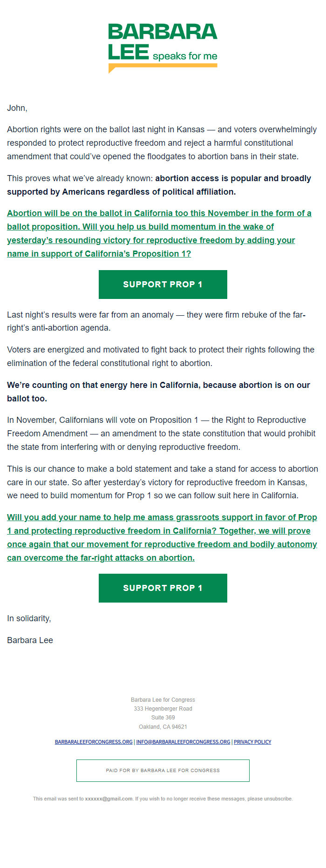Click the first SUPPORT PROP 1 button
Image resolution: width=326 pixels, height=868 pixels.
[163, 285]
